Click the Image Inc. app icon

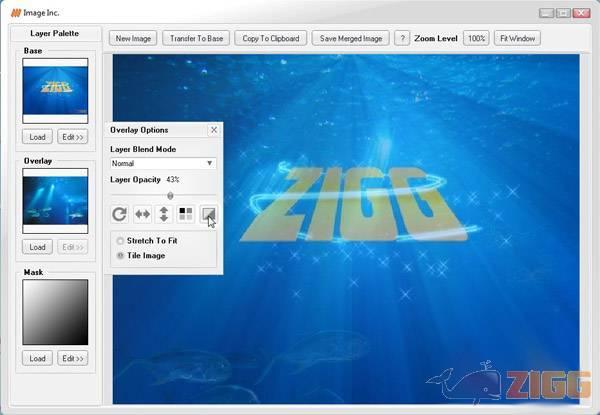16,13
